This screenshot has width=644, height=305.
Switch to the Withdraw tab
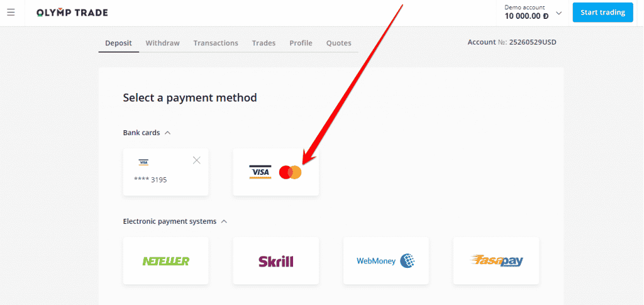coord(163,43)
